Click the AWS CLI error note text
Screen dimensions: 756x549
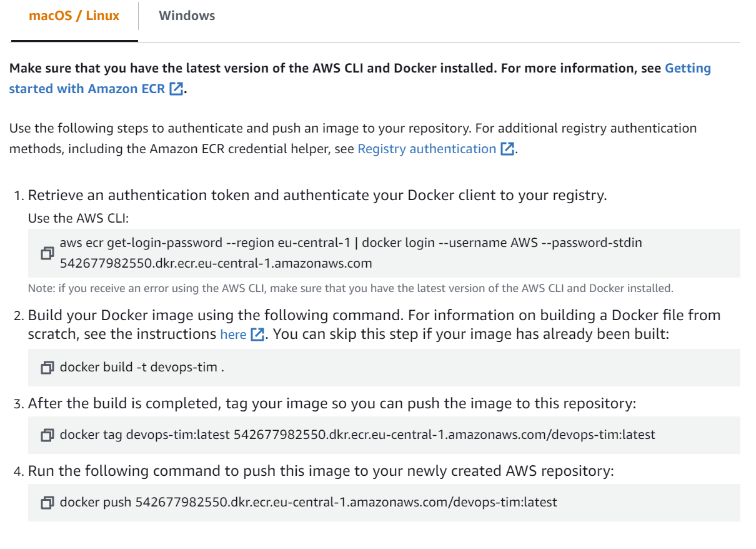click(x=351, y=288)
